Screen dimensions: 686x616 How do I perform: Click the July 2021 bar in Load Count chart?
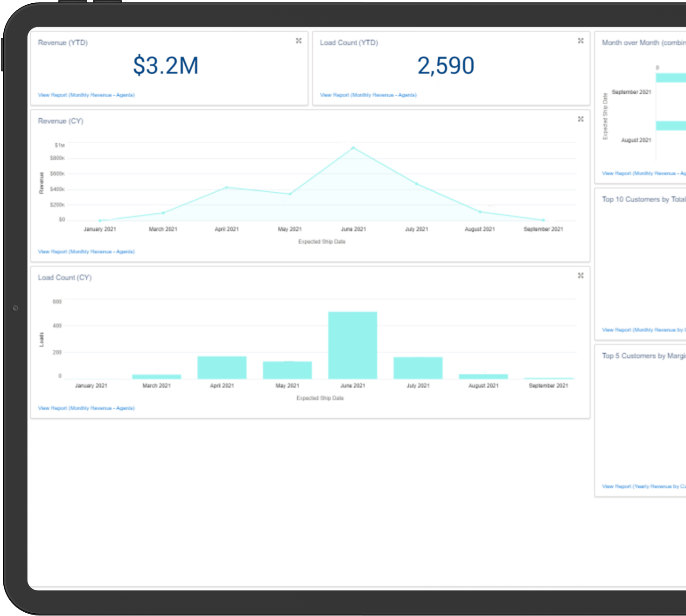tap(418, 368)
